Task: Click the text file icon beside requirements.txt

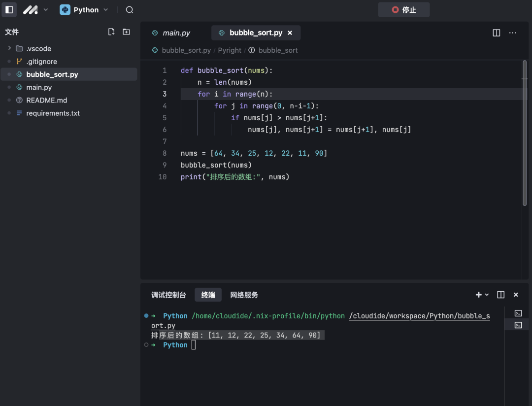Action: click(19, 113)
